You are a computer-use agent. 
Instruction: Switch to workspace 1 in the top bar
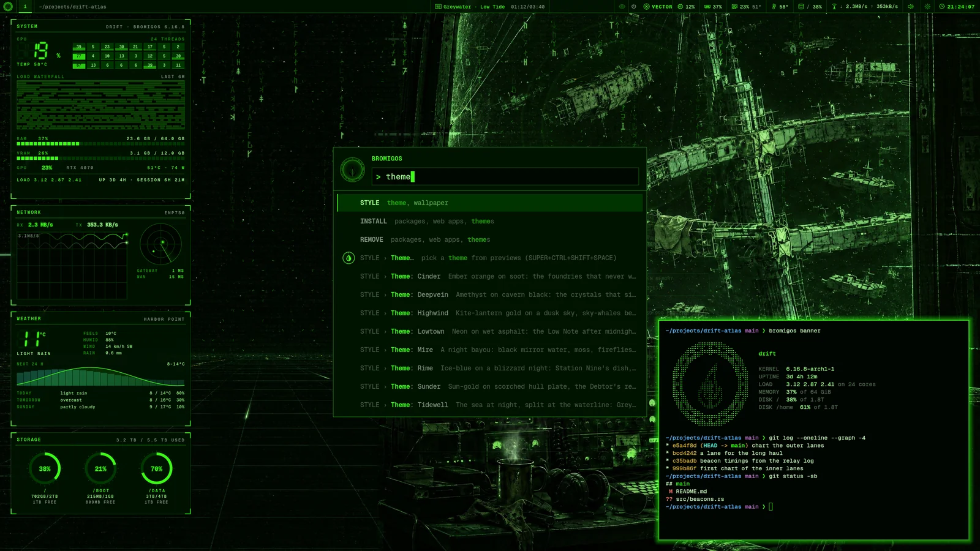coord(25,7)
